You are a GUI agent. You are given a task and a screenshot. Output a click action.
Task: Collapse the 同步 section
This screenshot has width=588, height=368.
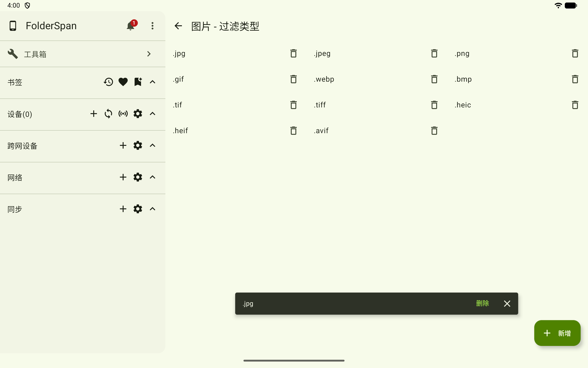[152, 209]
